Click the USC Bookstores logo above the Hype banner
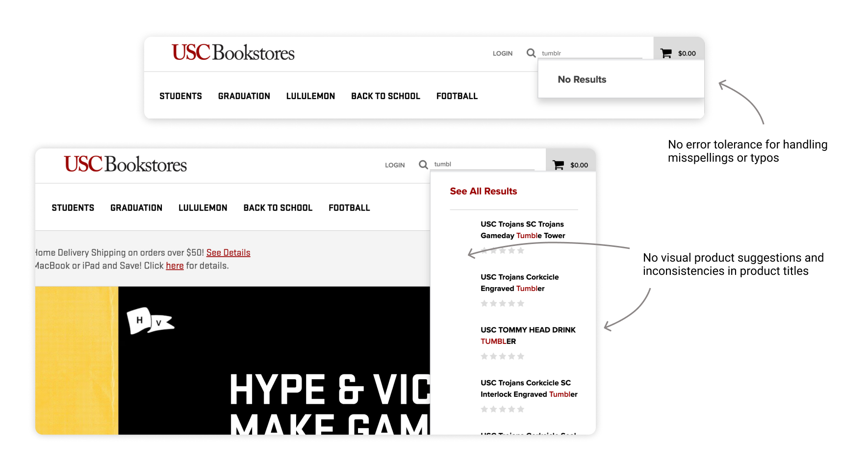 [125, 164]
